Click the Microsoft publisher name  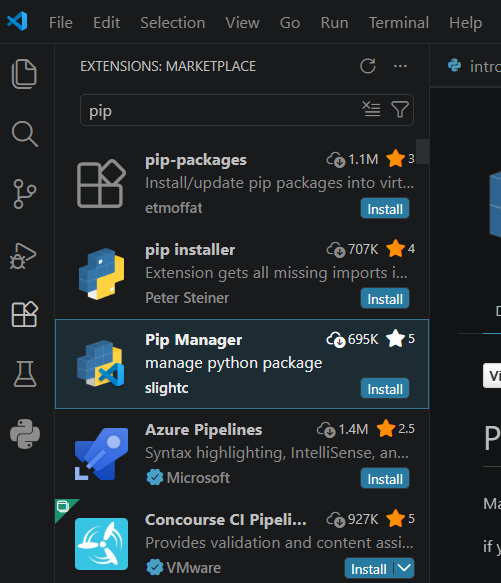(198, 478)
